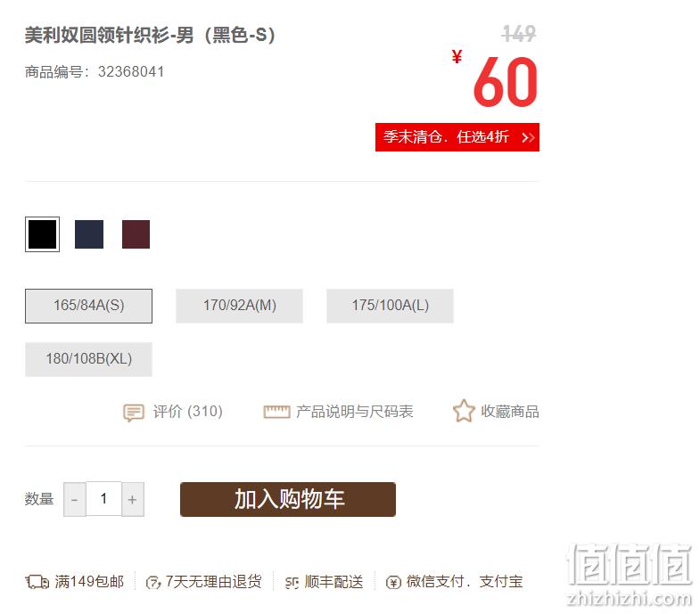Click the 7-day return policy icon

pyautogui.click(x=153, y=582)
